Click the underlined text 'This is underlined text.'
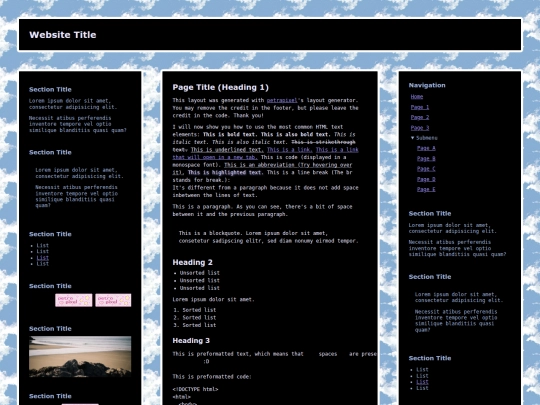540x405 pixels. point(227,149)
